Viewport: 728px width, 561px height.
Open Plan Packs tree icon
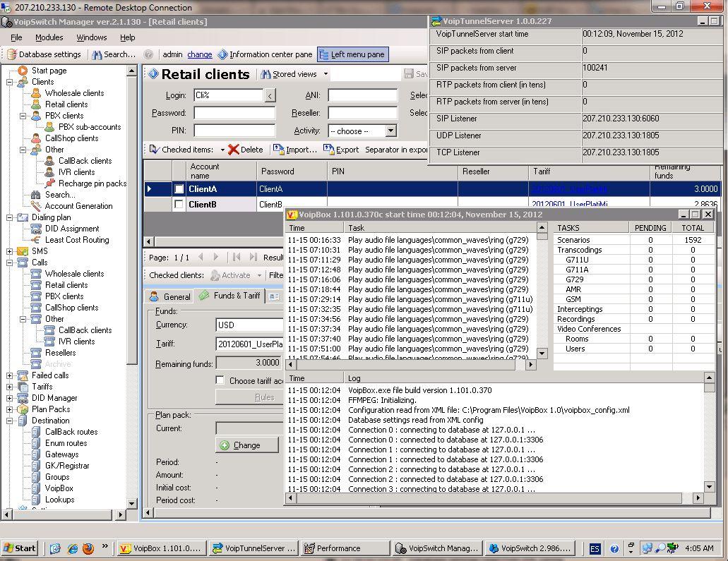coord(23,409)
